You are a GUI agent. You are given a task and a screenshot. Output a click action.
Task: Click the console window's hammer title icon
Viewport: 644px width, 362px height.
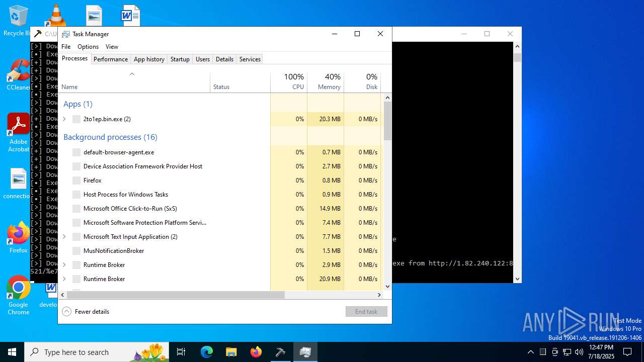click(x=38, y=34)
